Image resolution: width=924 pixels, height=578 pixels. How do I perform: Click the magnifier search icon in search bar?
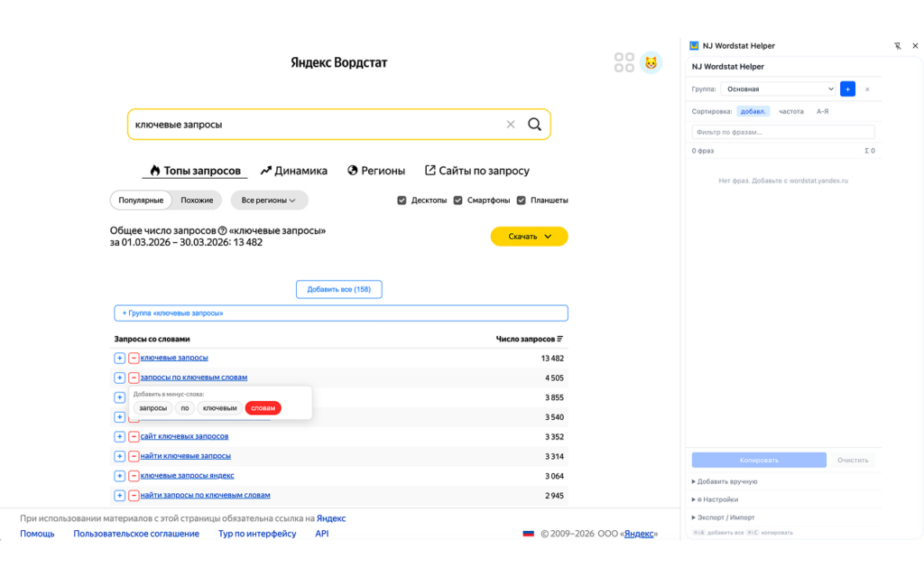[534, 125]
